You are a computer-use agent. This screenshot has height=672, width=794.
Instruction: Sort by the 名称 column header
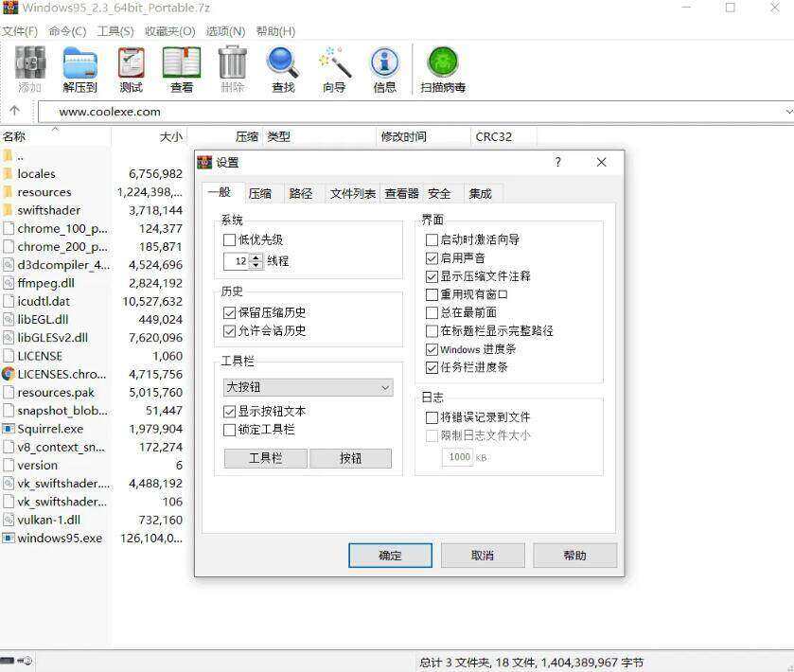55,136
